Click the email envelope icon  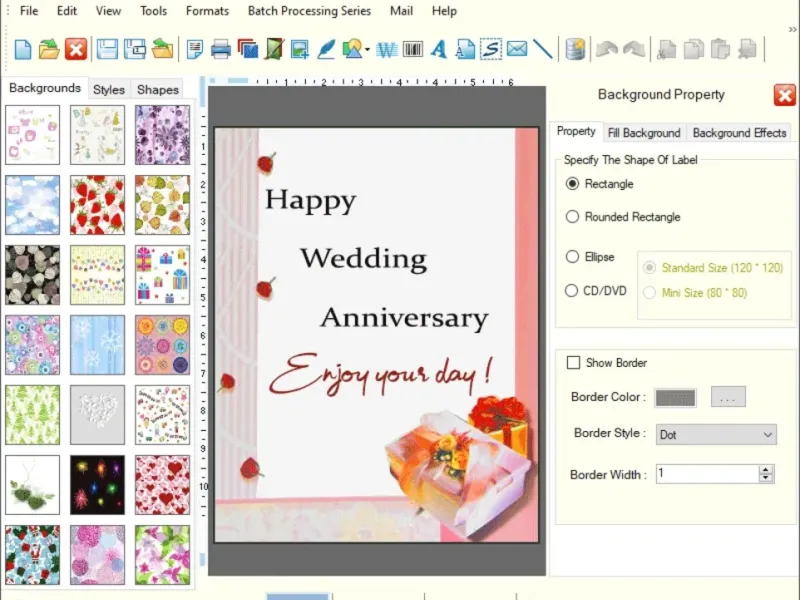click(x=517, y=49)
